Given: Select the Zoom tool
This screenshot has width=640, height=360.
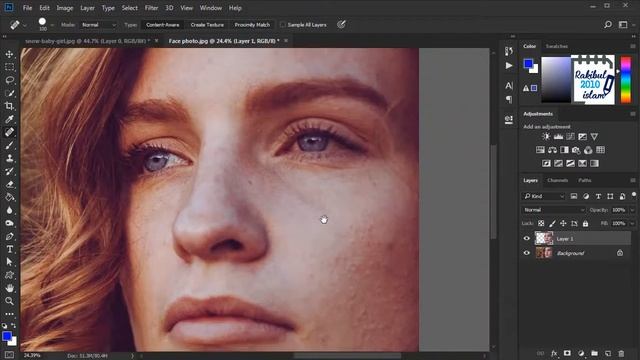Looking at the screenshot, I should (9, 301).
